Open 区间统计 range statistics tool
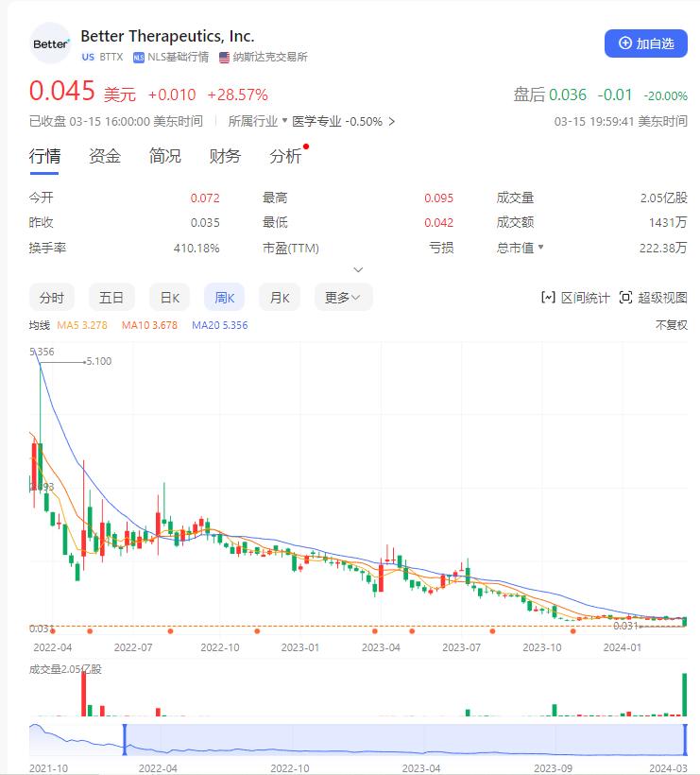700x775 pixels. (575, 298)
